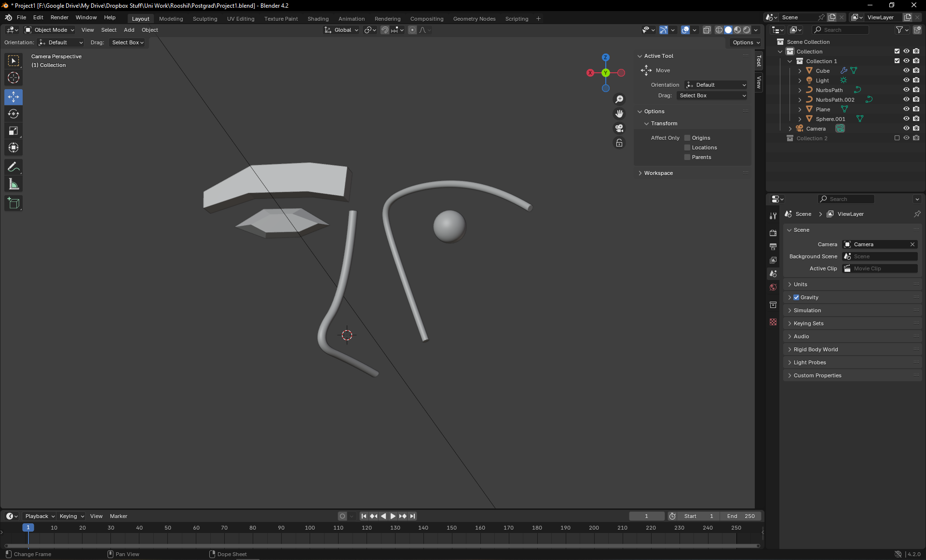Open the Render properties tab icon

pyautogui.click(x=773, y=233)
